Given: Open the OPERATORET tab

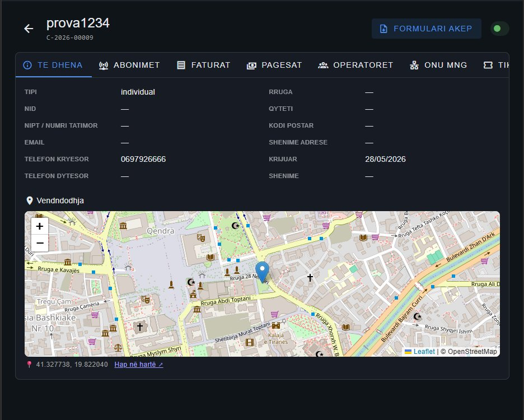Looking at the screenshot, I should [x=355, y=65].
